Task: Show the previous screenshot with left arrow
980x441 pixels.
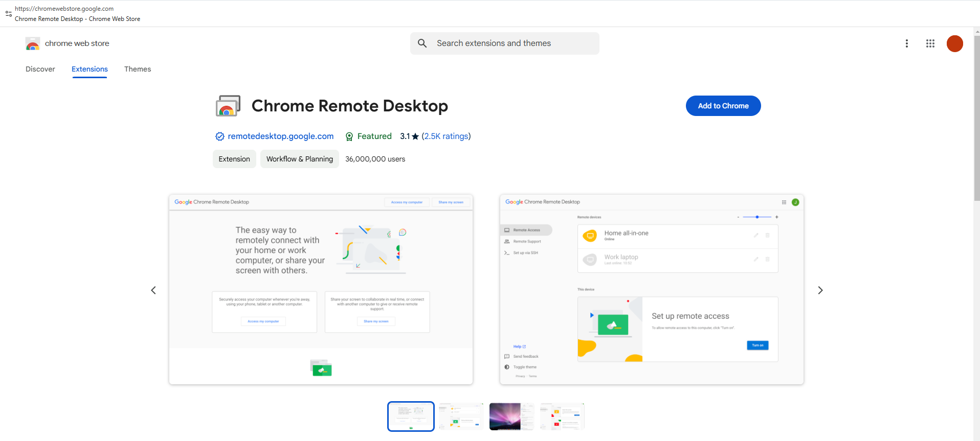Action: click(153, 290)
